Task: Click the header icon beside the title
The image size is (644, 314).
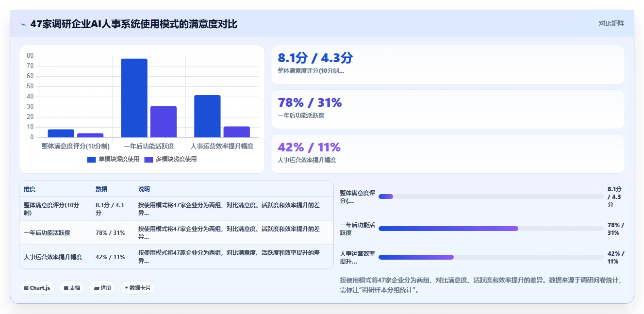Action: click(23, 24)
